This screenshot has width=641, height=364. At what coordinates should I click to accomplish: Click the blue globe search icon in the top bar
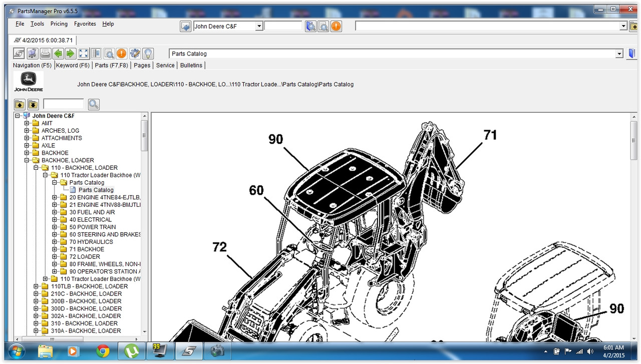pyautogui.click(x=311, y=26)
